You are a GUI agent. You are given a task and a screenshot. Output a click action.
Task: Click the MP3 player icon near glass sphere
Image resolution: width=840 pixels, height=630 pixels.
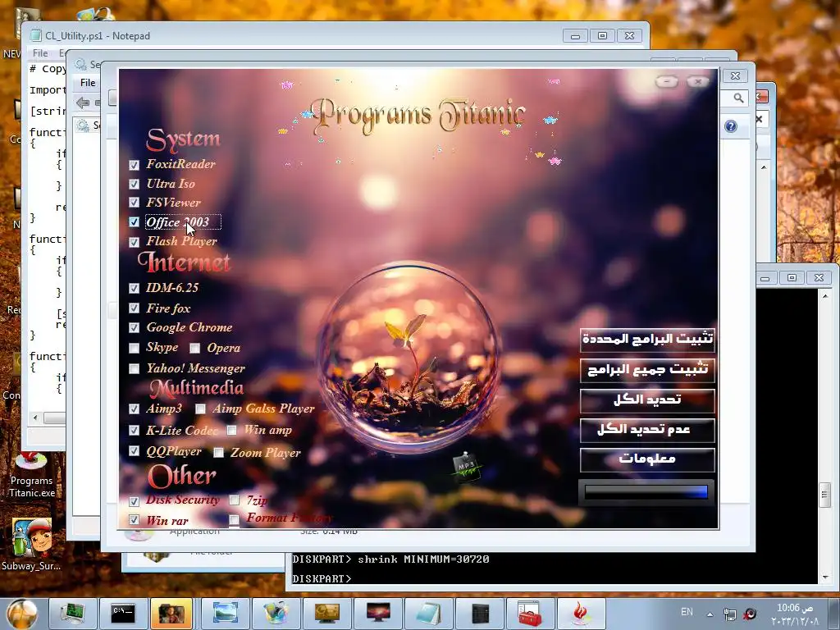pyautogui.click(x=465, y=466)
